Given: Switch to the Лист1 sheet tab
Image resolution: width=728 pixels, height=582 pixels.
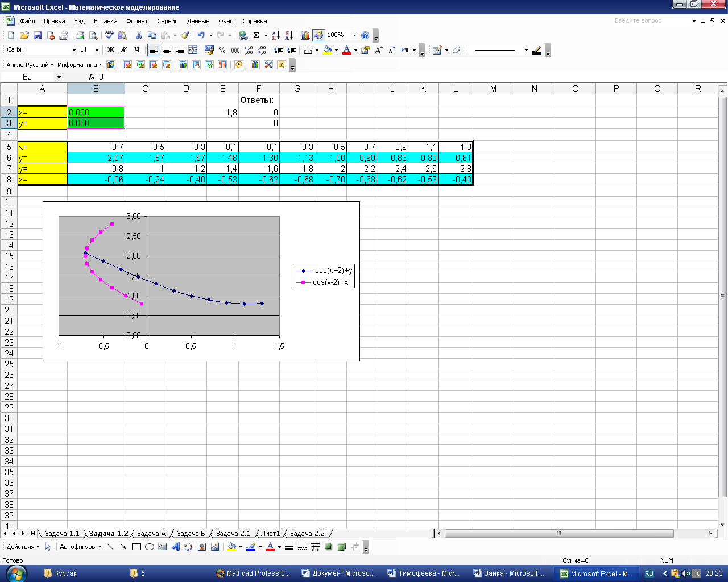Looking at the screenshot, I should pos(270,534).
